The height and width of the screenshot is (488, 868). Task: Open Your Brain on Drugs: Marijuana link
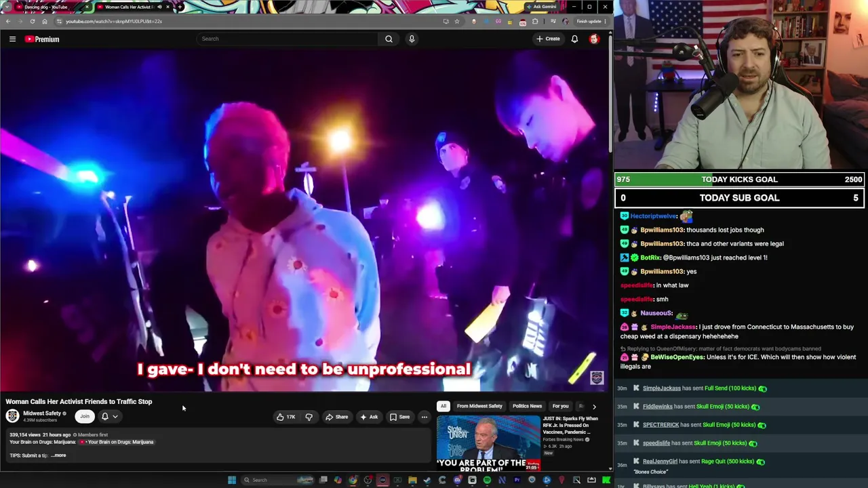pyautogui.click(x=117, y=442)
